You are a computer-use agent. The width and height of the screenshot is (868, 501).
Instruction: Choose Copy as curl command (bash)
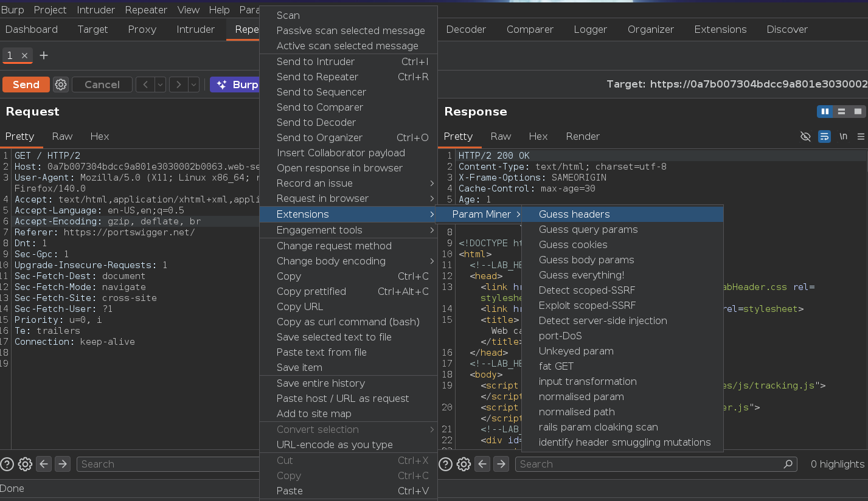click(x=349, y=322)
